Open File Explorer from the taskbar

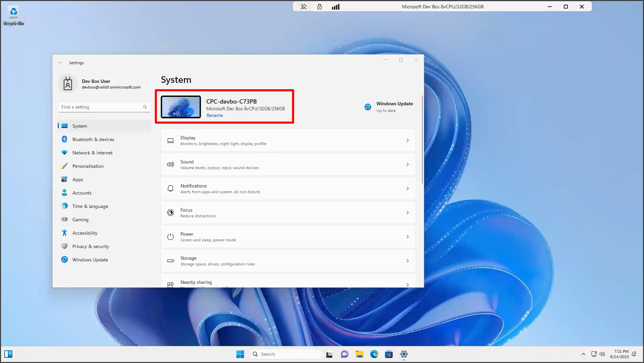tap(359, 354)
